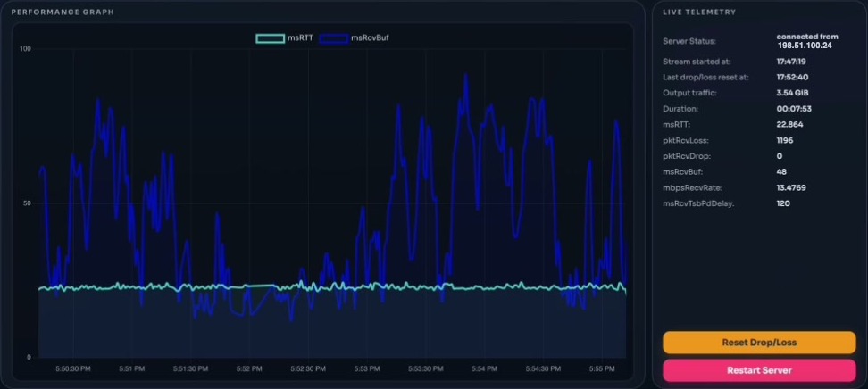Image resolution: width=868 pixels, height=389 pixels.
Task: Click the 5:55 PM axis label
Action: pos(602,368)
